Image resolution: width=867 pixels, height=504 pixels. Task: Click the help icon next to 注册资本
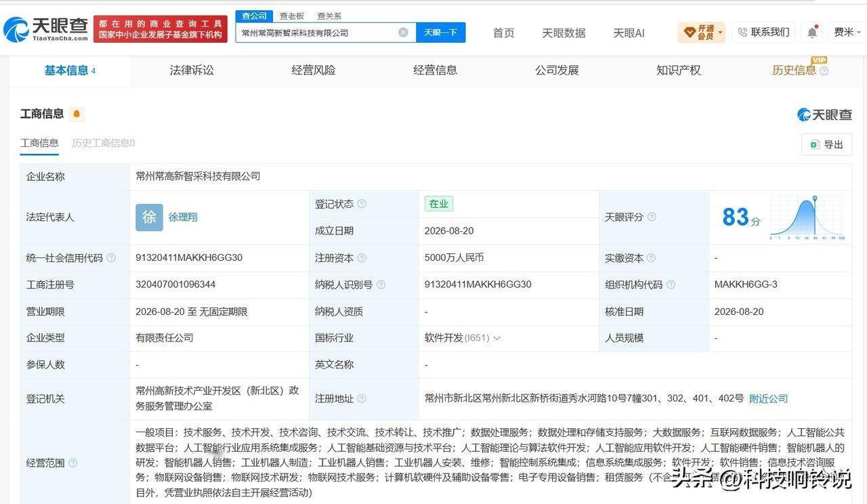[362, 258]
